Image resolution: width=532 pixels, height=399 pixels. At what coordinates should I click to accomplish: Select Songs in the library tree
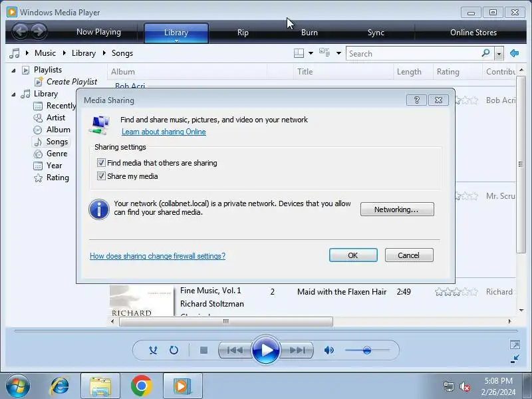[x=57, y=142]
